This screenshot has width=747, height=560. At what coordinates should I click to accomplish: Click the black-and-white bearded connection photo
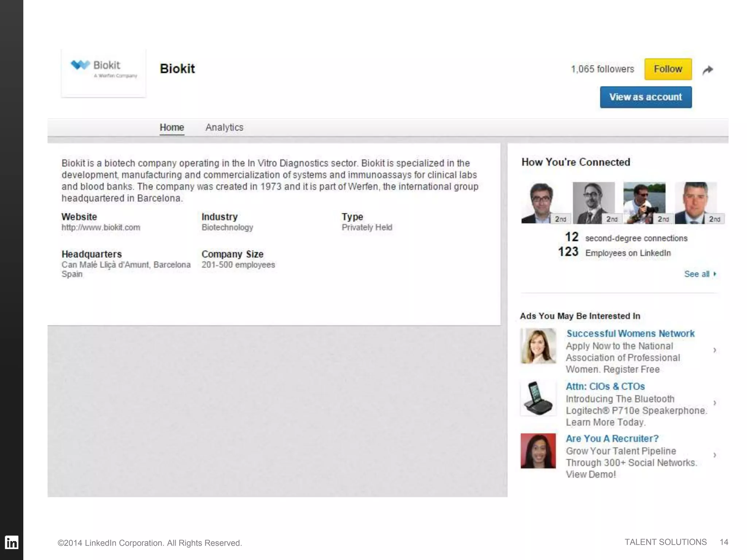594,203
